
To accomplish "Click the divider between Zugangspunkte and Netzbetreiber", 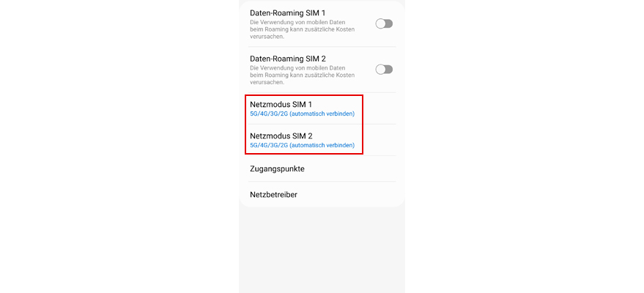I will (322, 182).
